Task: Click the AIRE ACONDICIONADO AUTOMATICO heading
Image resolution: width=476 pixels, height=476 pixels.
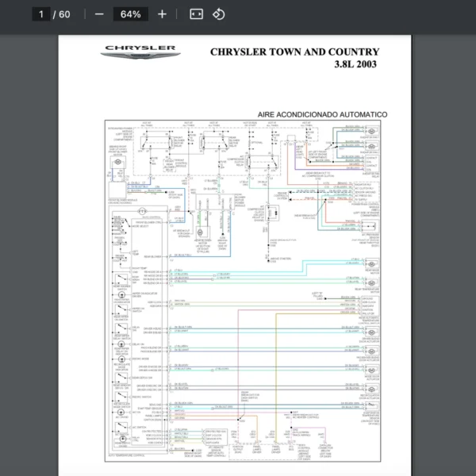Action: click(x=322, y=115)
